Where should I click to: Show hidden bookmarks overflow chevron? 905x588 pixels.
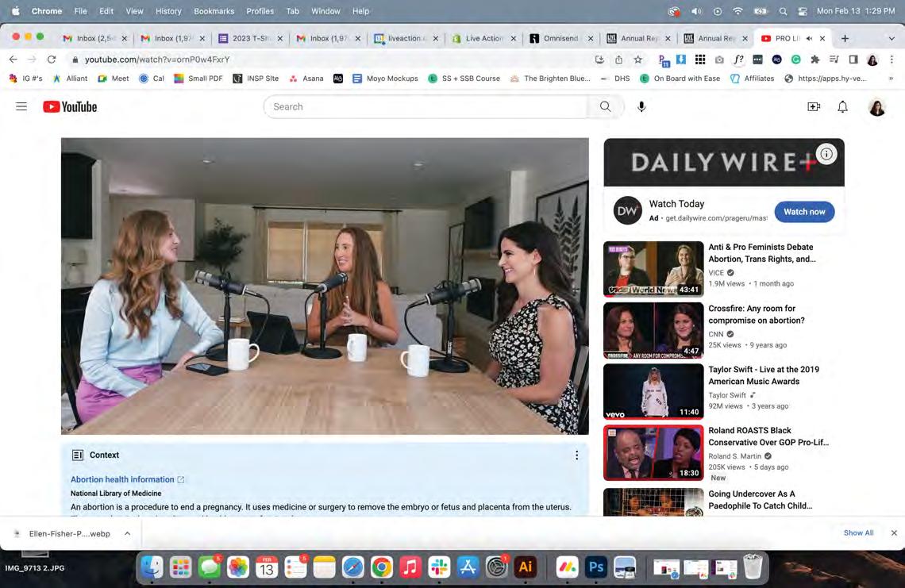coord(891,79)
